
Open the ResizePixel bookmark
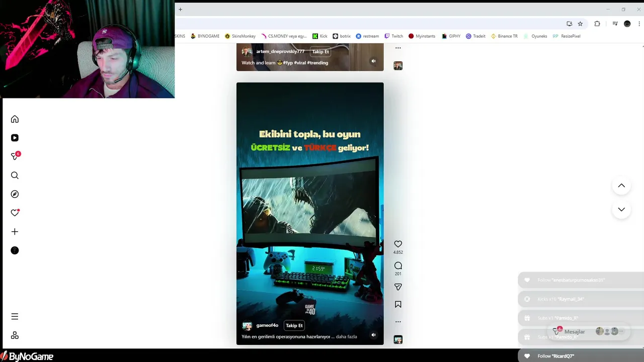[567, 36]
